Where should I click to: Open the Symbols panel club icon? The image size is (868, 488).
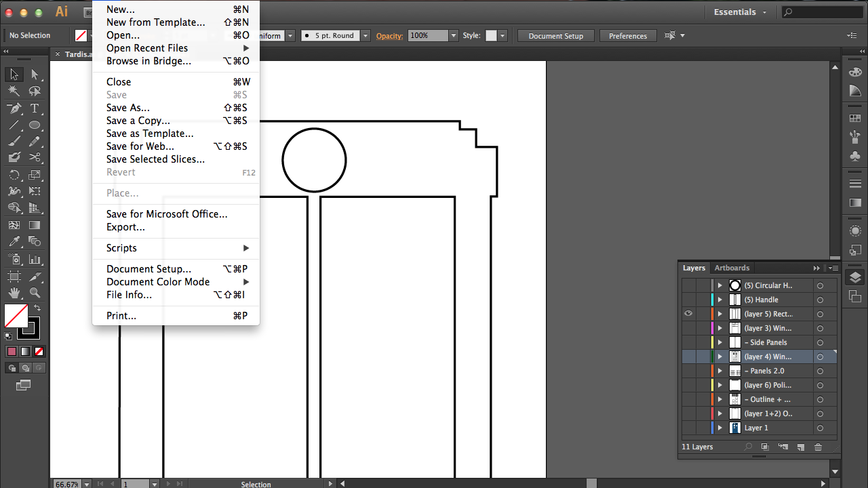[x=855, y=157]
